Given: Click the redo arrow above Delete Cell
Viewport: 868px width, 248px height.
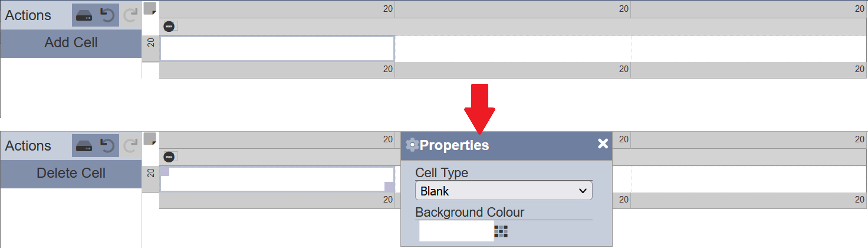Looking at the screenshot, I should pos(130,146).
